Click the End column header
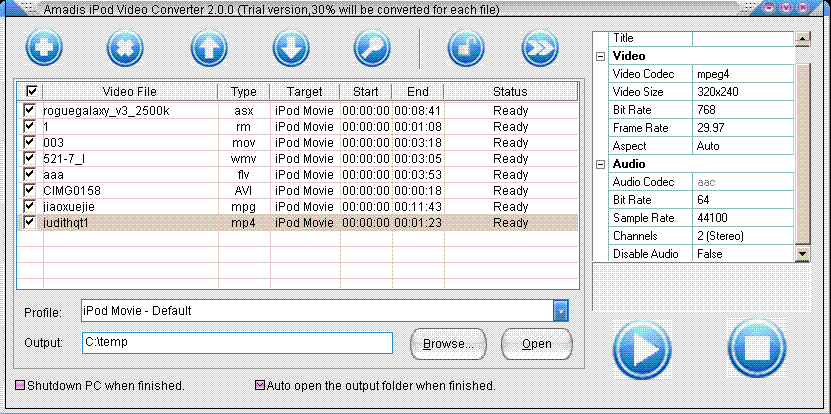 [418, 91]
